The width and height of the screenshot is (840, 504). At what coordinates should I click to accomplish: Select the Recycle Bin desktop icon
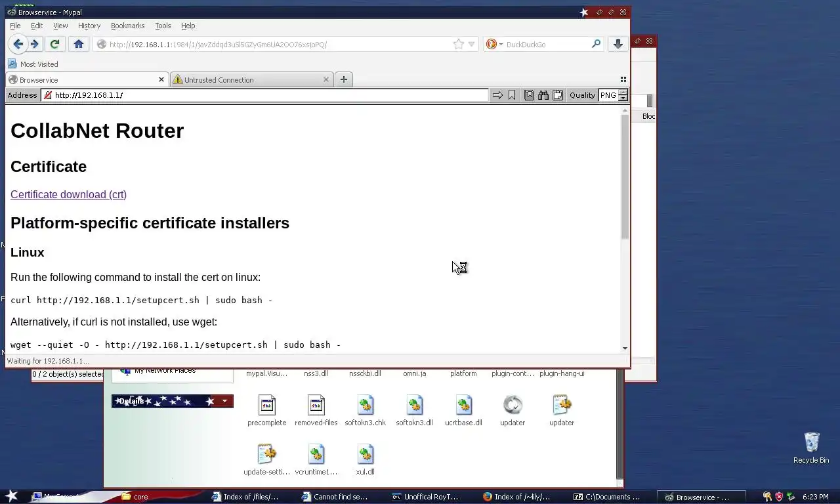coord(811,448)
